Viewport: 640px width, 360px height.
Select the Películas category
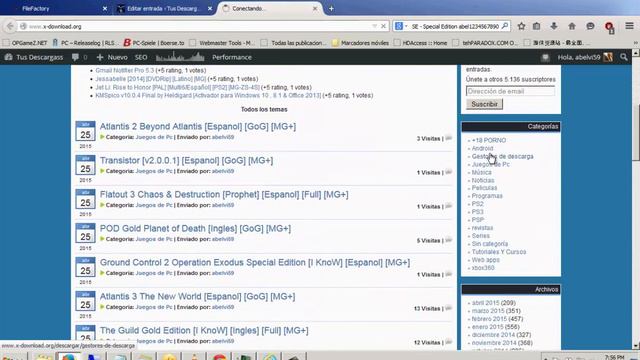(x=484, y=188)
